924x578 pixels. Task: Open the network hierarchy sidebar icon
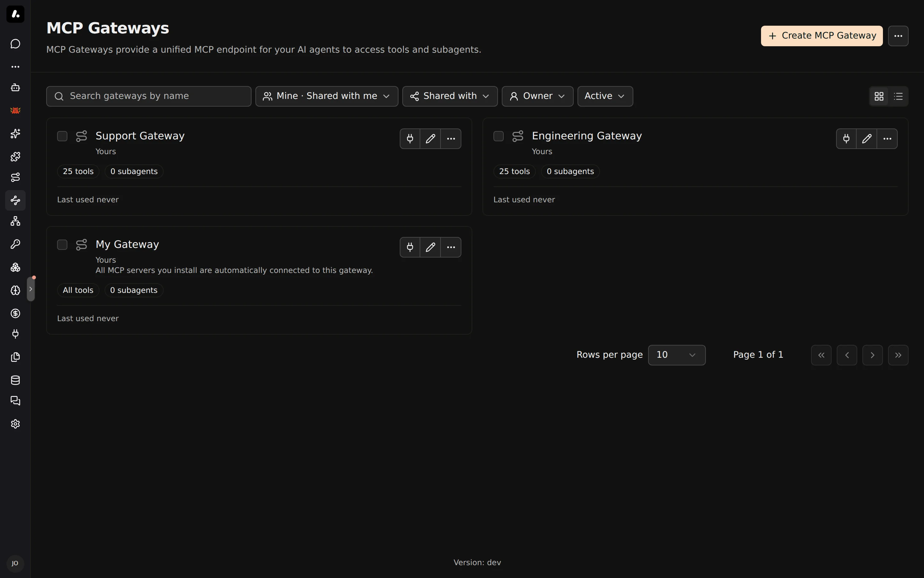[x=15, y=221]
